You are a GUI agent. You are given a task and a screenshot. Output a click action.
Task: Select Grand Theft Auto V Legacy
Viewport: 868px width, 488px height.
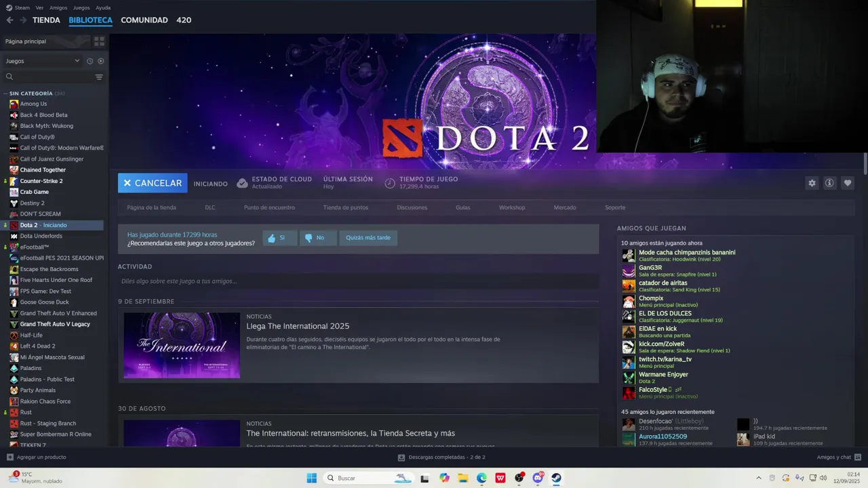tap(55, 324)
